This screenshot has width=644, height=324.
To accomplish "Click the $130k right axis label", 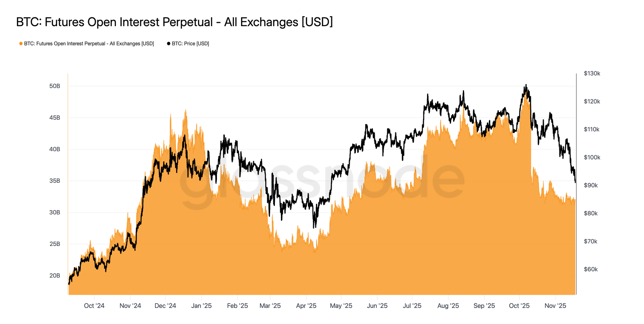I will pyautogui.click(x=592, y=74).
